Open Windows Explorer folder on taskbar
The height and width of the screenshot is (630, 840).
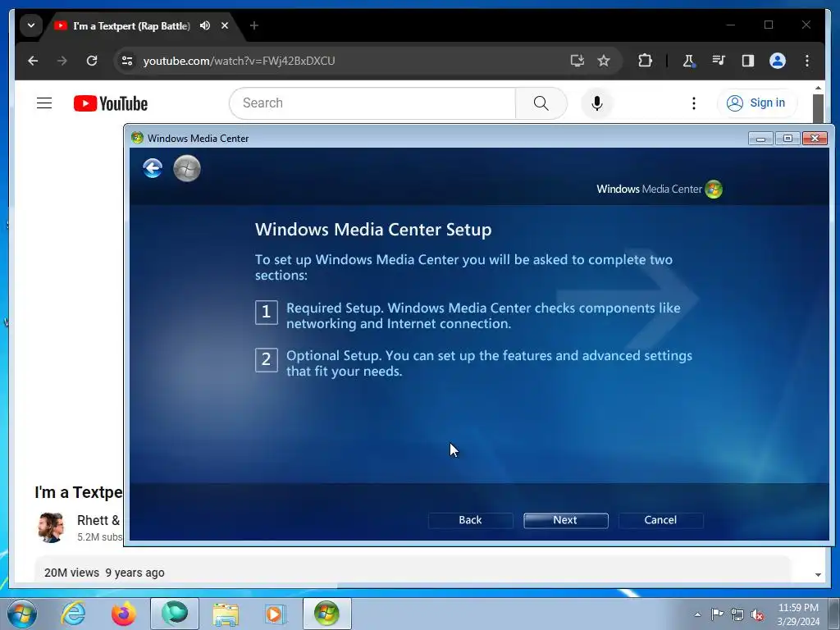point(226,614)
